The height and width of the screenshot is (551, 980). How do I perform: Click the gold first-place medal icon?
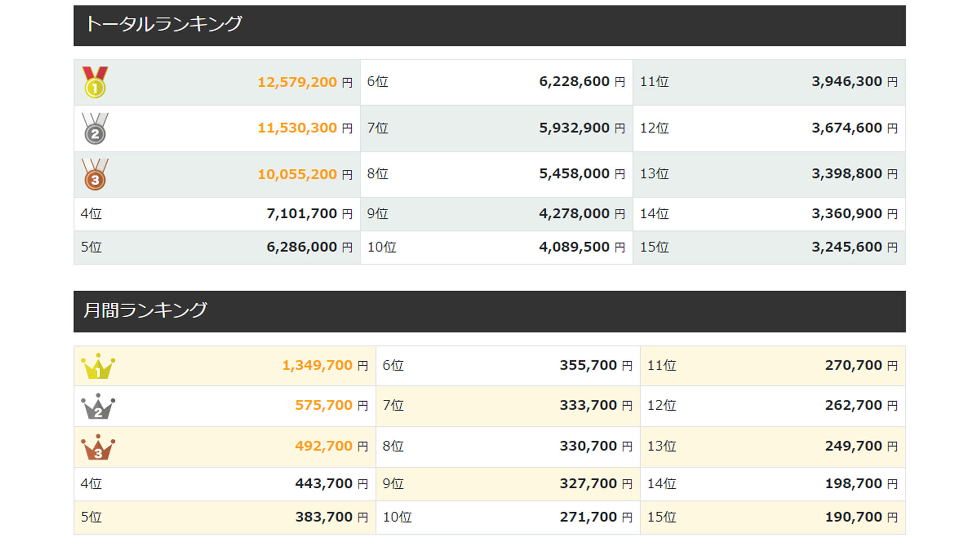click(x=95, y=83)
